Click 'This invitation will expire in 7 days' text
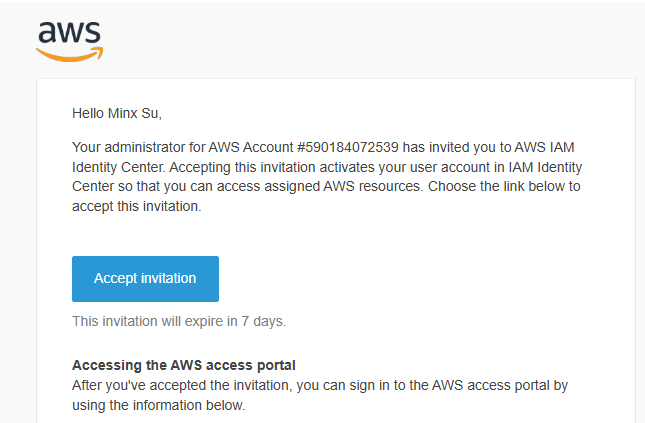Screen dimensions: 645x423 [x=179, y=322]
